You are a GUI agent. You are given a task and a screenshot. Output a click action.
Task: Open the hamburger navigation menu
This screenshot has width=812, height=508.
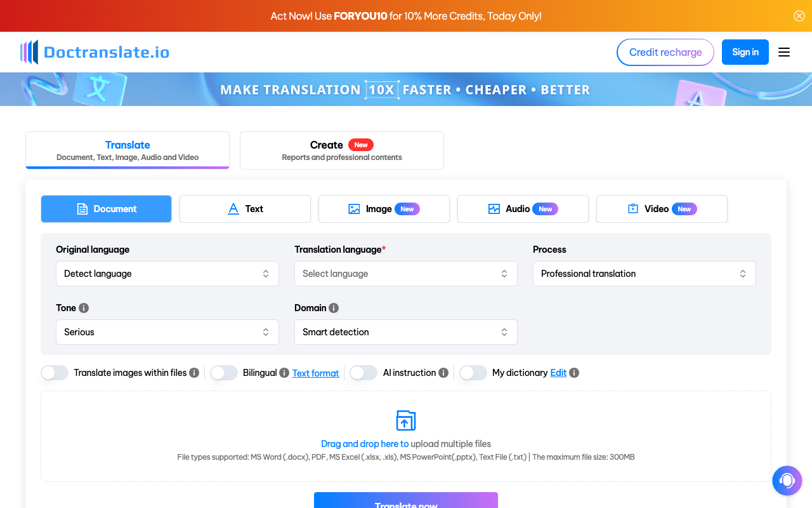click(784, 52)
